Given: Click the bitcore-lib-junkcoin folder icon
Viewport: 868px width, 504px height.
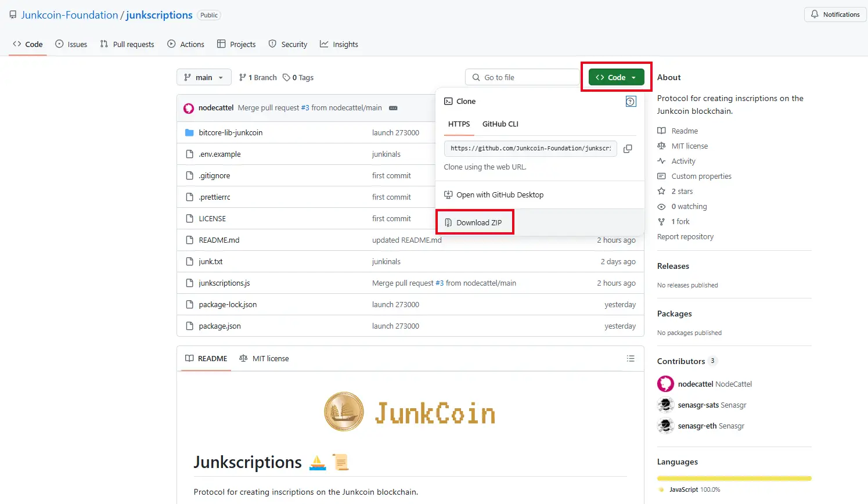Looking at the screenshot, I should (189, 132).
